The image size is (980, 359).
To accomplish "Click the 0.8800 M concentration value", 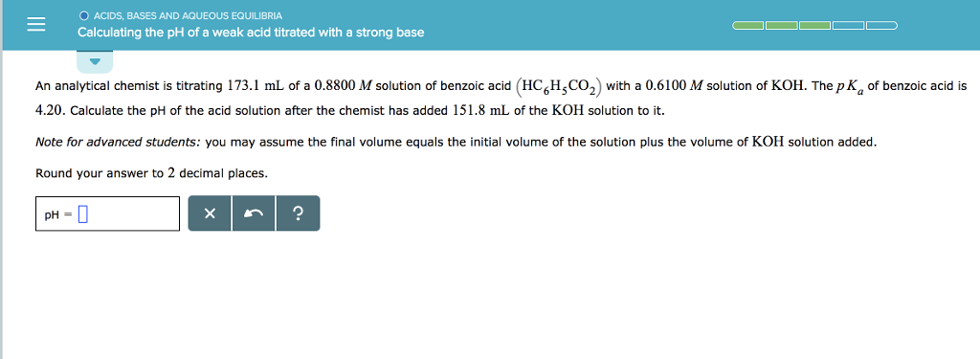I will [x=344, y=86].
